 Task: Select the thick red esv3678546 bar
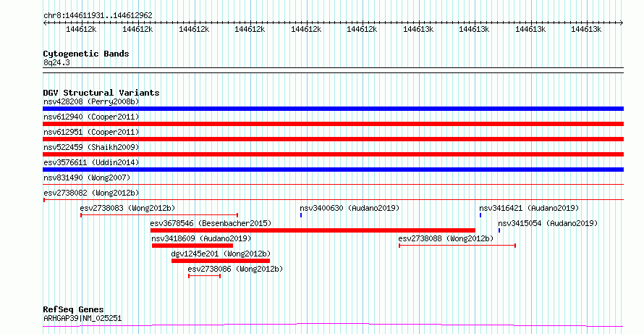pos(313,230)
